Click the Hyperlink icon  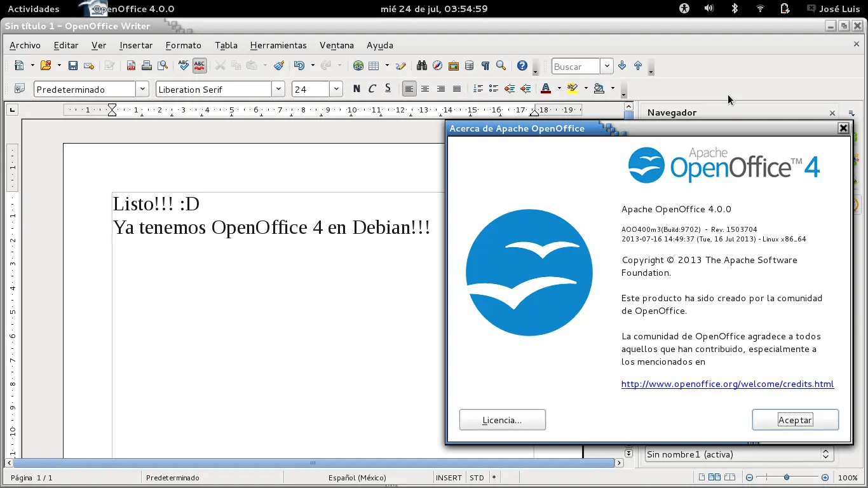point(358,65)
